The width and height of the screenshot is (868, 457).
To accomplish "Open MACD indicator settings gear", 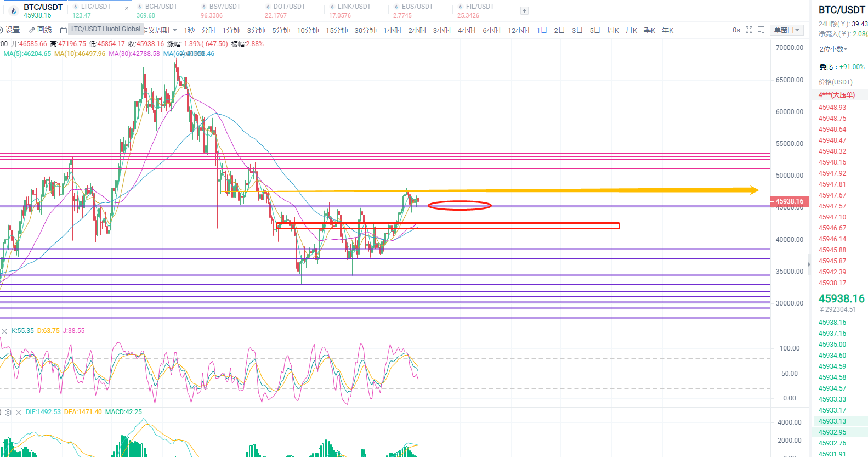I will [8, 412].
